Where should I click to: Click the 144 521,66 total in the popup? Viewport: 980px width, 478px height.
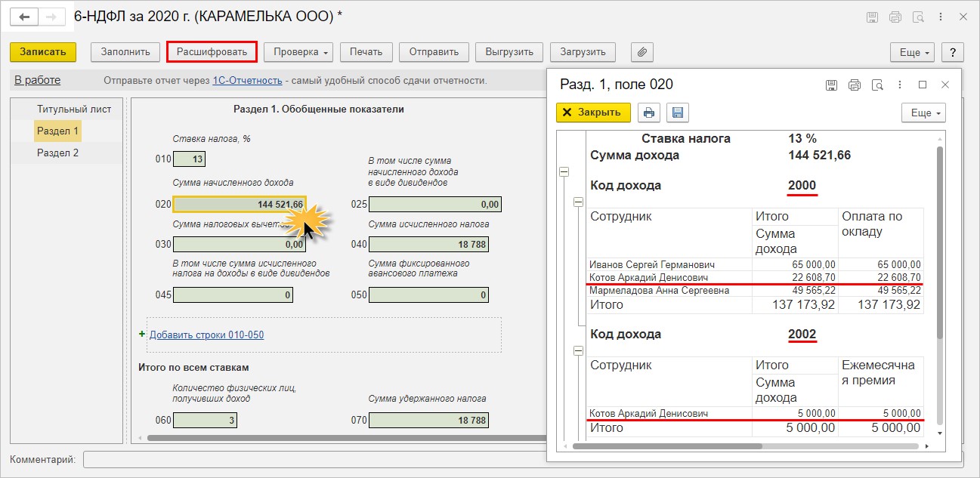click(819, 156)
